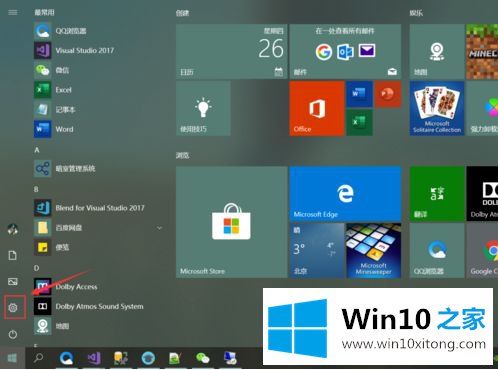Jump to letter A section header
The image size is (498, 370).
(37, 150)
